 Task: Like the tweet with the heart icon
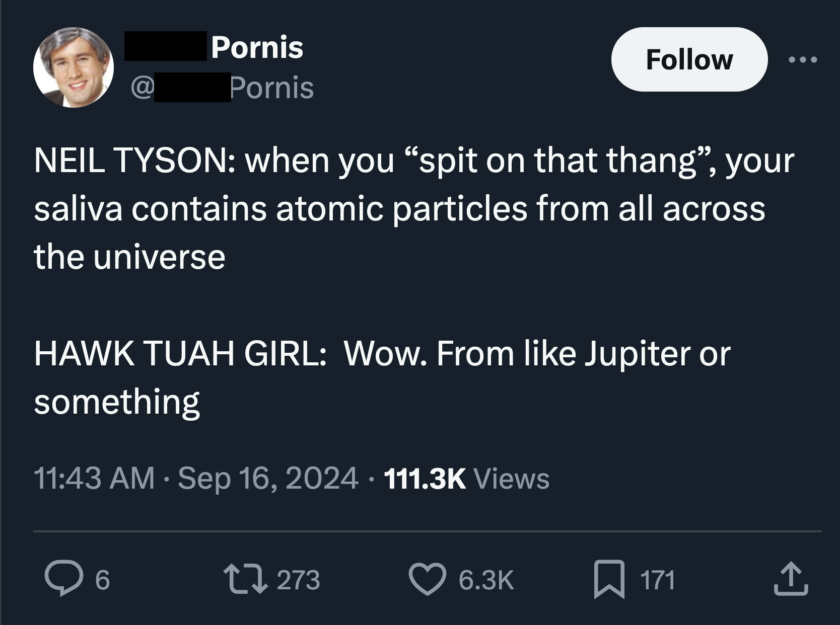(426, 579)
